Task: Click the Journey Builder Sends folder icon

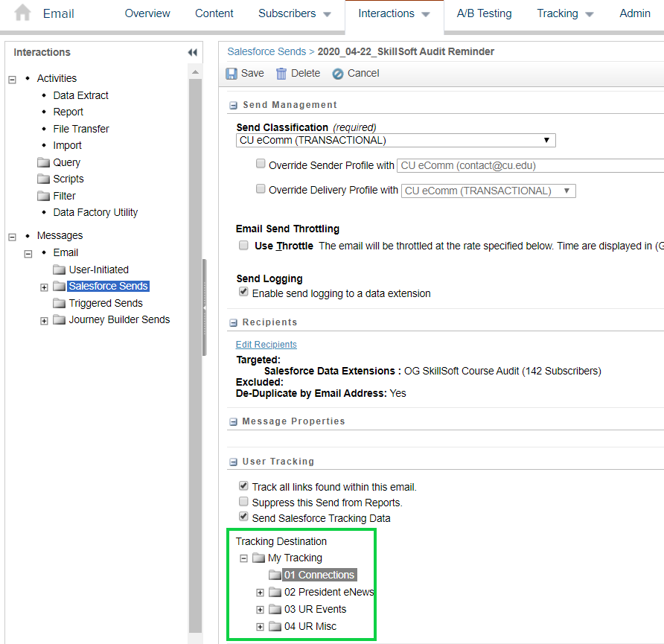Action: [x=60, y=319]
